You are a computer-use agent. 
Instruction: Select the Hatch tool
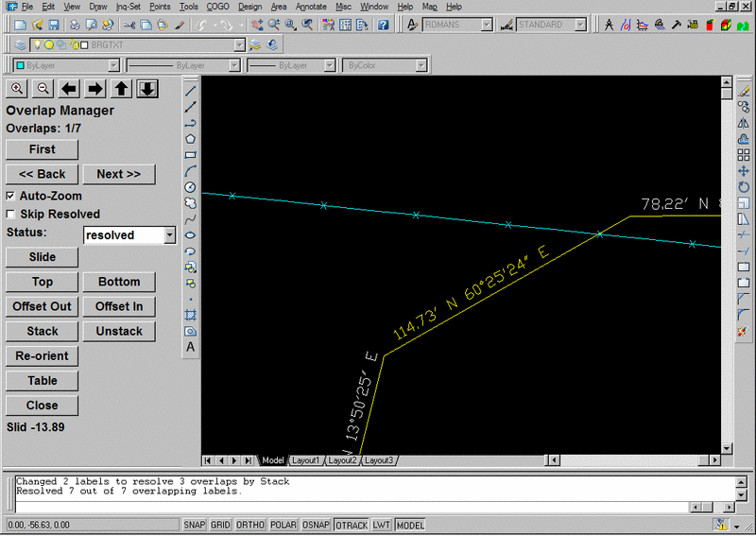point(191,315)
